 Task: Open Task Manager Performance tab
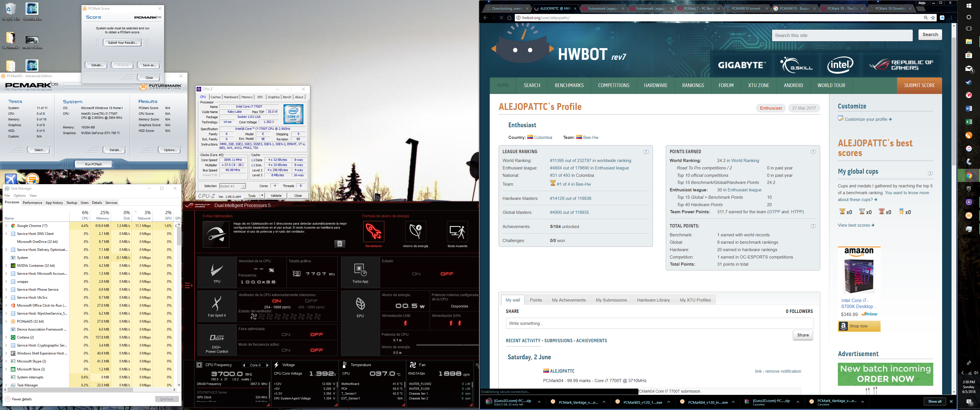coord(32,203)
